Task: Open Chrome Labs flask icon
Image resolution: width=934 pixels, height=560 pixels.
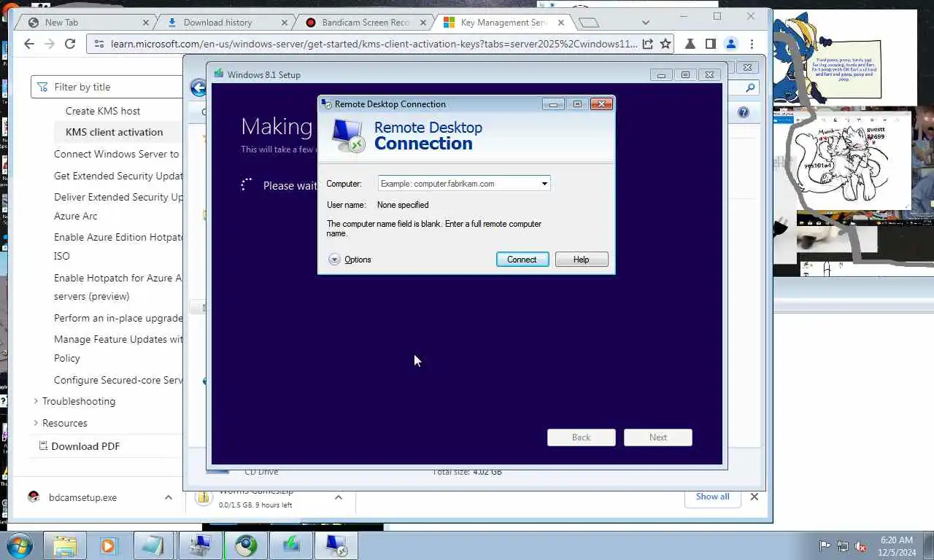Action: coord(690,44)
